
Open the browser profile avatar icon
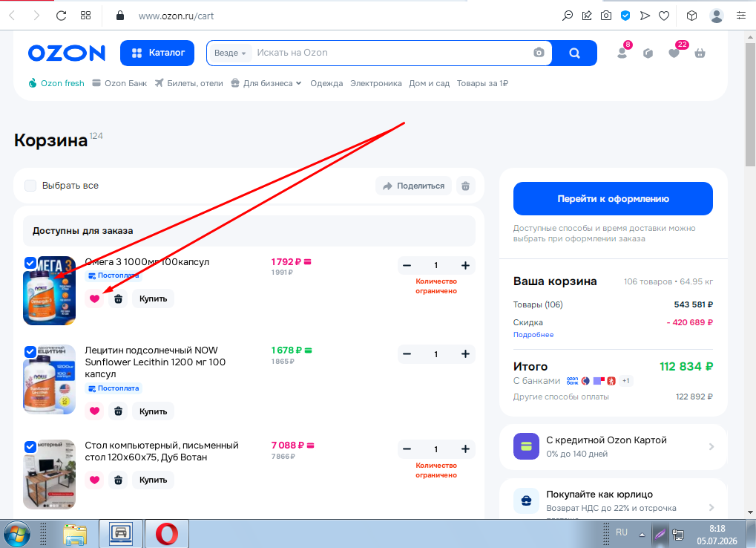pos(717,16)
